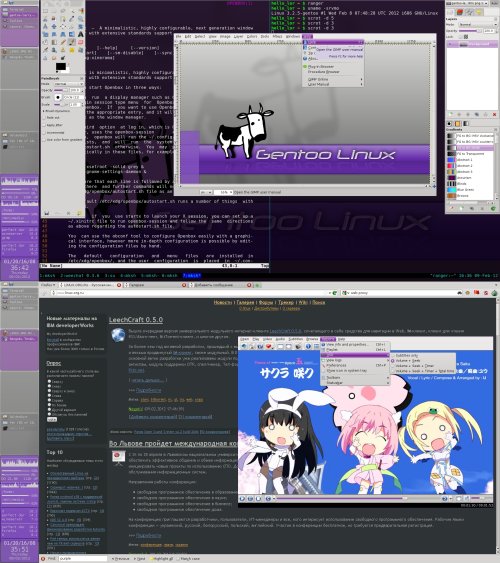This screenshot has height=563, width=500.
Task: Open the Colors menu in GIMP
Action: pyautogui.click(x=252, y=37)
